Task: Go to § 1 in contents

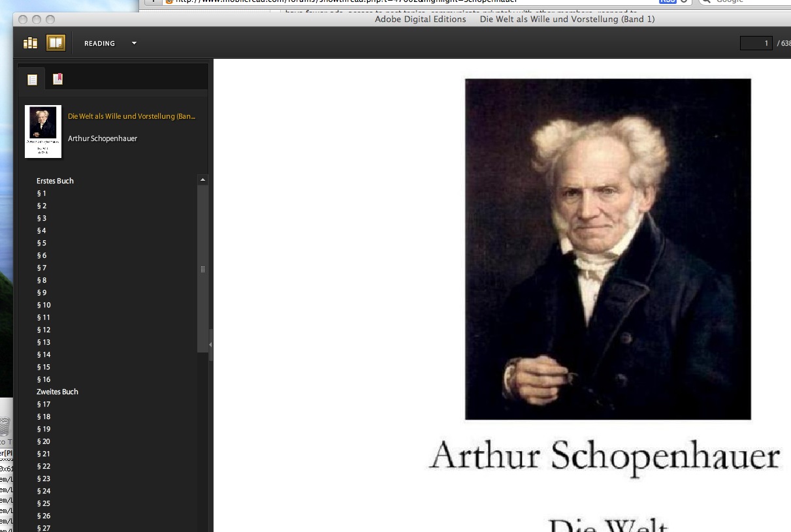Action: [42, 193]
